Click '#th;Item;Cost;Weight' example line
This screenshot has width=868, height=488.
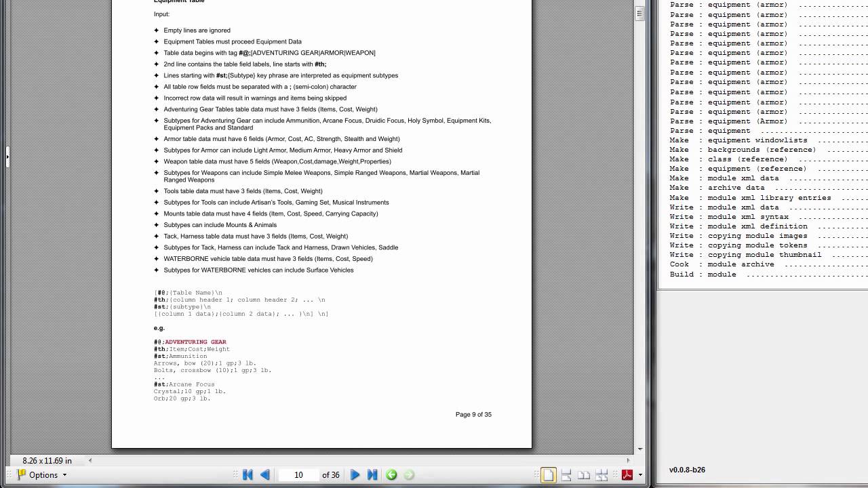pos(192,349)
